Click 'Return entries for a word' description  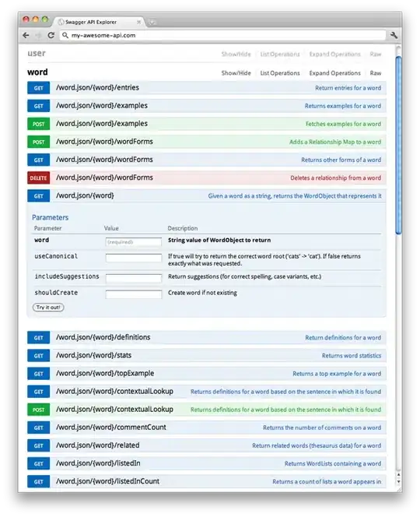click(x=348, y=88)
